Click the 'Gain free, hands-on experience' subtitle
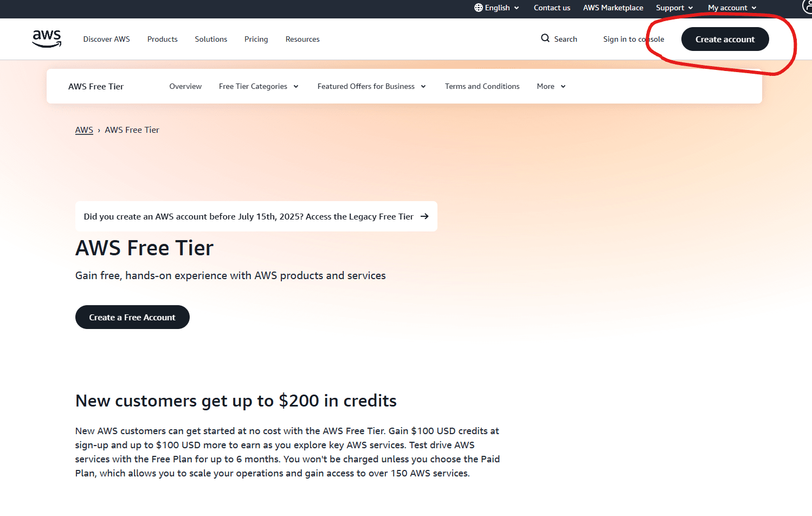The image size is (812, 516). [230, 275]
